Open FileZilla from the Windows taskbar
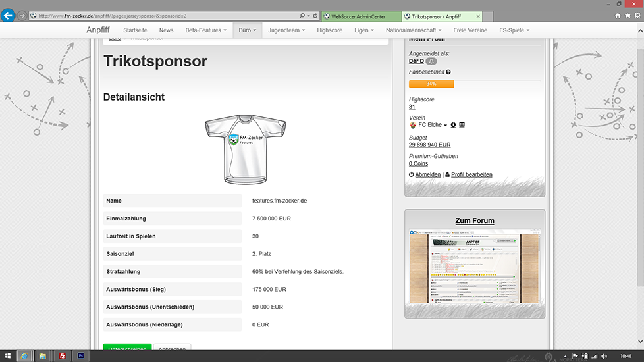 [x=62, y=356]
